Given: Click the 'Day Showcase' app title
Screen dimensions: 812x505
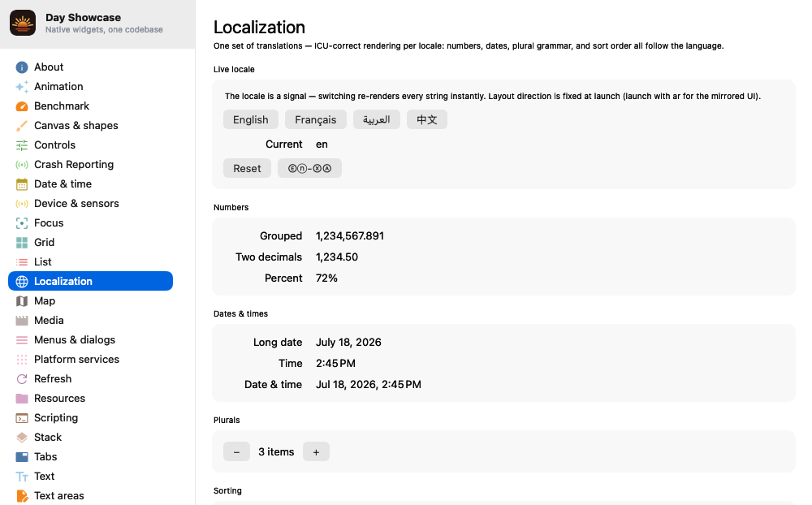Looking at the screenshot, I should coord(84,18).
